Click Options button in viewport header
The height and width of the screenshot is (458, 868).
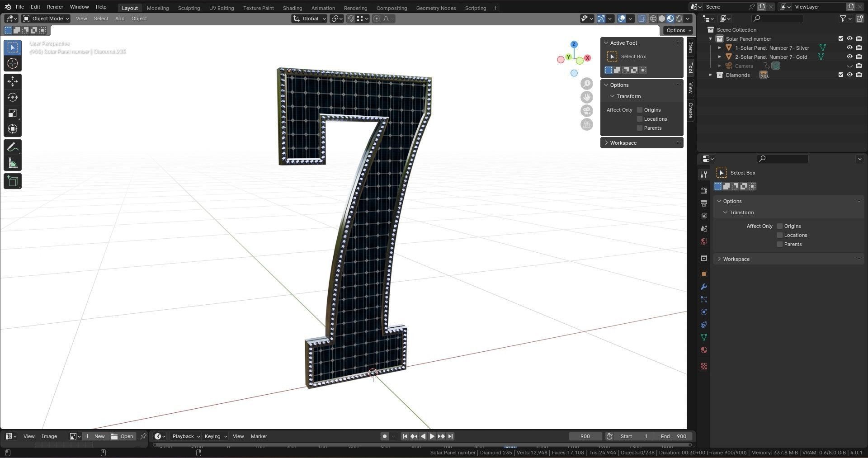tap(678, 30)
